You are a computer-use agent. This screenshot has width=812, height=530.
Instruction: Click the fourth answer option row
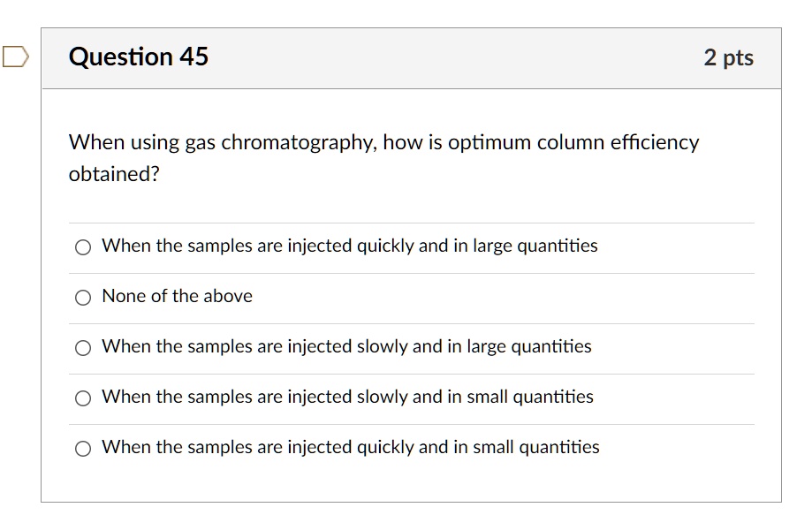pos(347,397)
